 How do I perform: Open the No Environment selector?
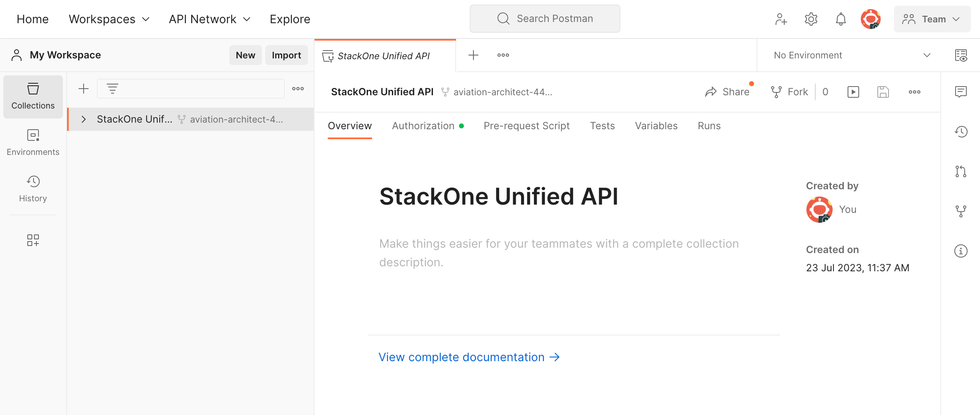pos(853,55)
